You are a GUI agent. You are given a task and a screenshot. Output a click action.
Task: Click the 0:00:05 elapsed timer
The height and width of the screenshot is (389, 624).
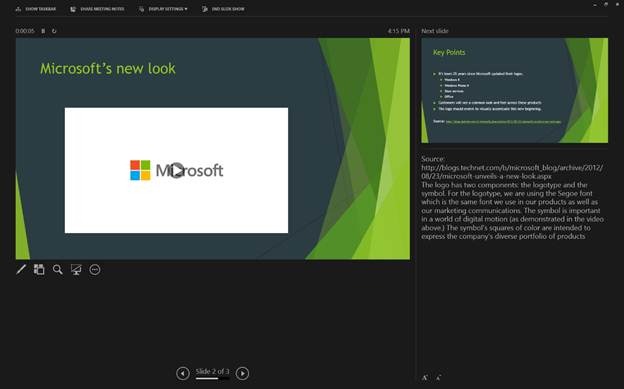tap(25, 31)
